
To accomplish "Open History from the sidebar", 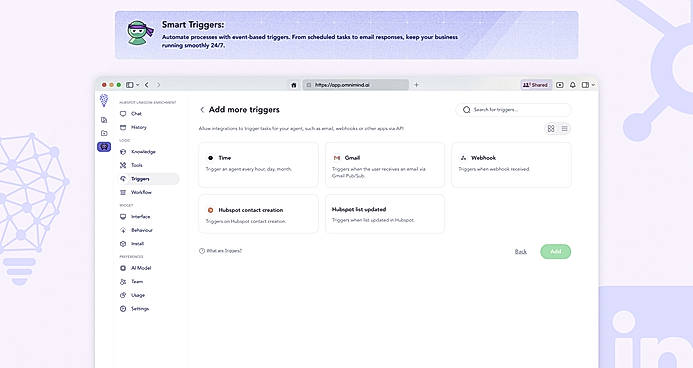I will (138, 127).
